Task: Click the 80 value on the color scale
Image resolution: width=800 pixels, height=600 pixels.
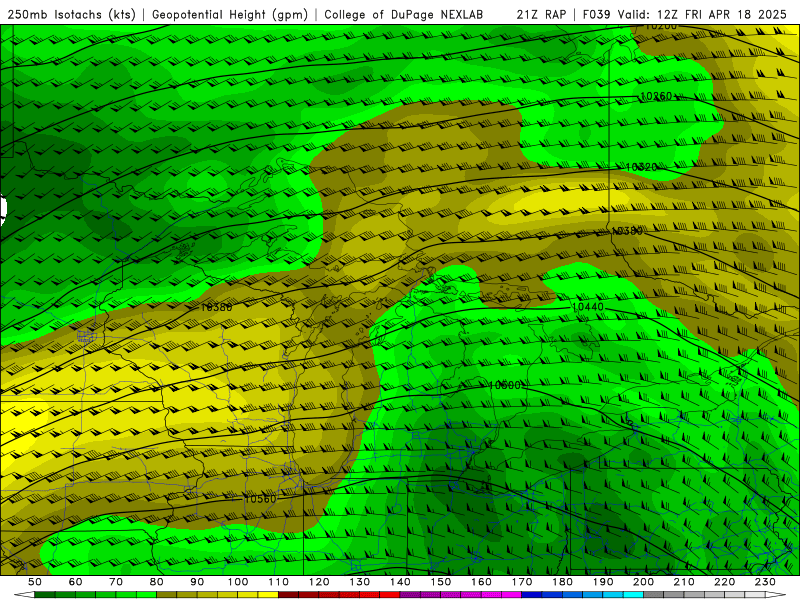Action: pos(156,582)
